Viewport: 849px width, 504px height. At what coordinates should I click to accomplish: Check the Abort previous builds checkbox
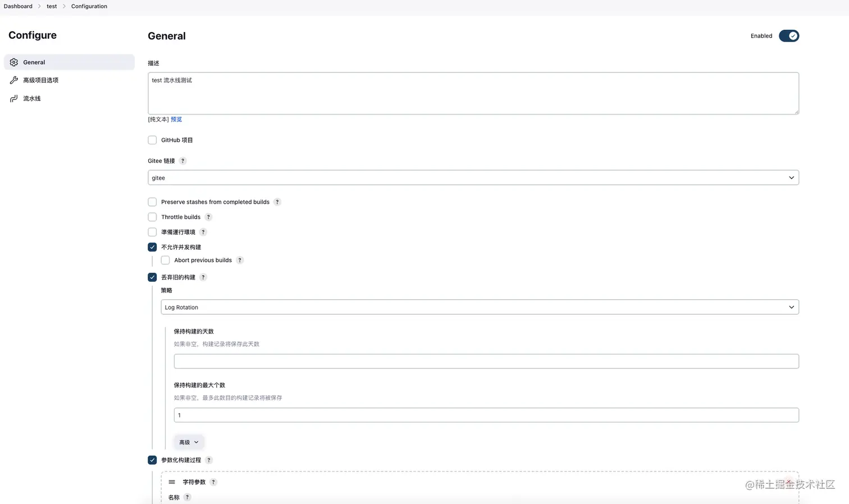pos(165,260)
